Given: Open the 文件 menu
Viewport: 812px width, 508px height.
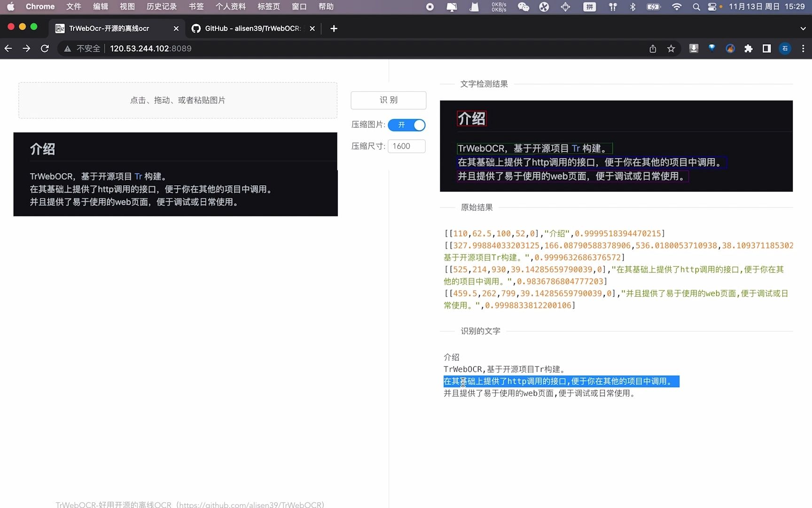Looking at the screenshot, I should coord(74,7).
